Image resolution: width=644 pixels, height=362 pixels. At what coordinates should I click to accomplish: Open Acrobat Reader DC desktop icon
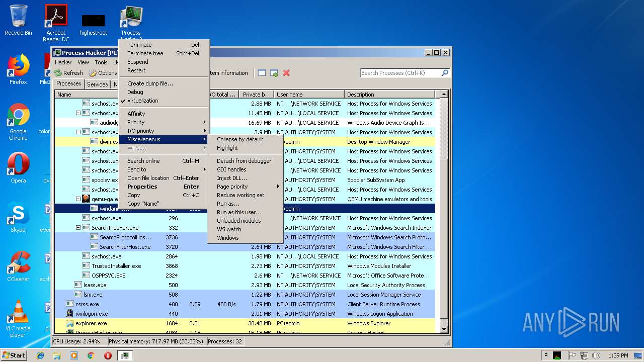[56, 23]
